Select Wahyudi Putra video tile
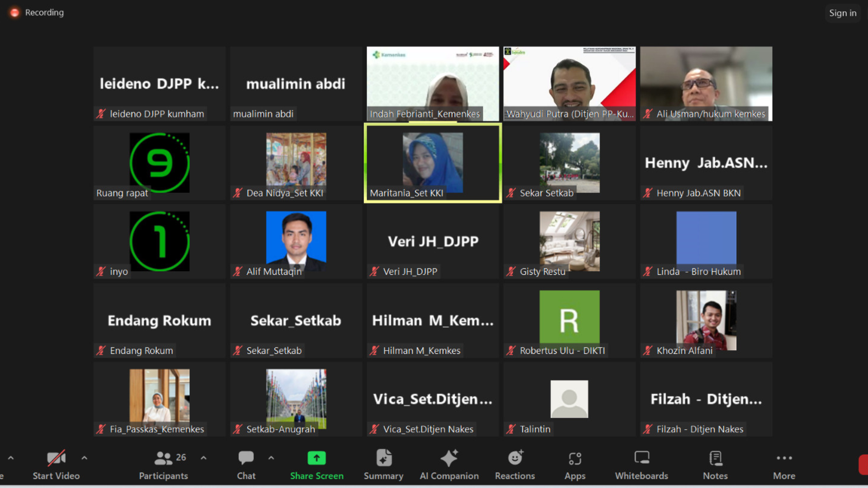This screenshot has height=488, width=868. (x=570, y=84)
